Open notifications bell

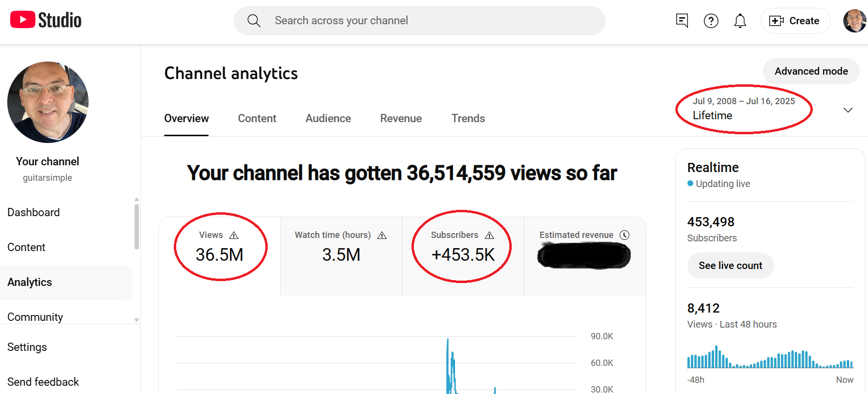[740, 21]
